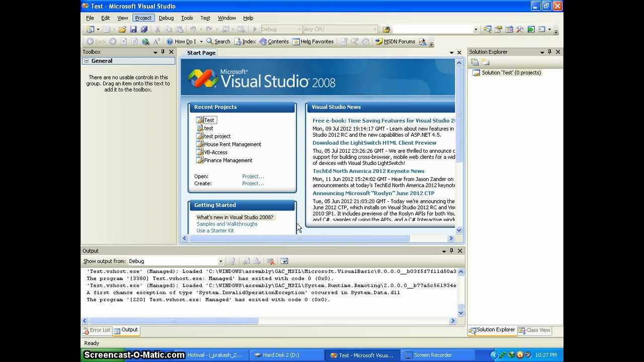Open the Debug menu

click(x=166, y=18)
